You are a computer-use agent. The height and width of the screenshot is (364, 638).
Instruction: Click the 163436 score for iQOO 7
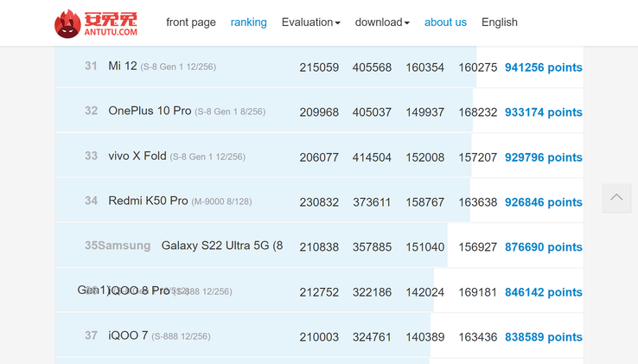[478, 337]
